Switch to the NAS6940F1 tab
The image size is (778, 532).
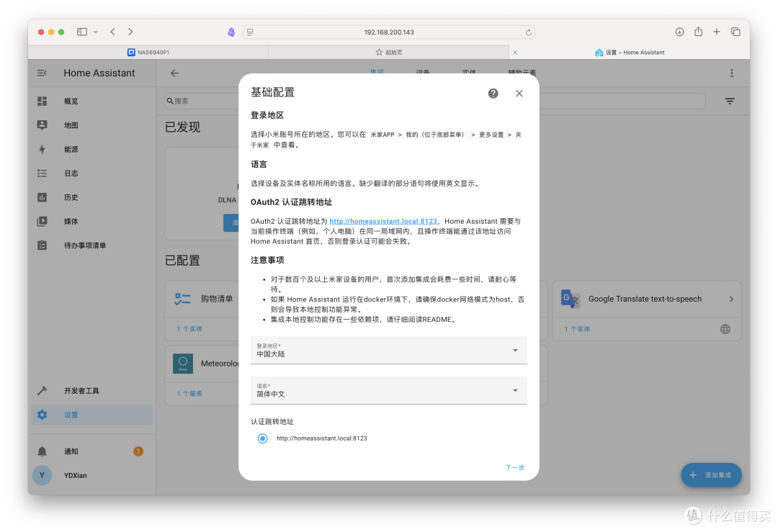click(148, 52)
